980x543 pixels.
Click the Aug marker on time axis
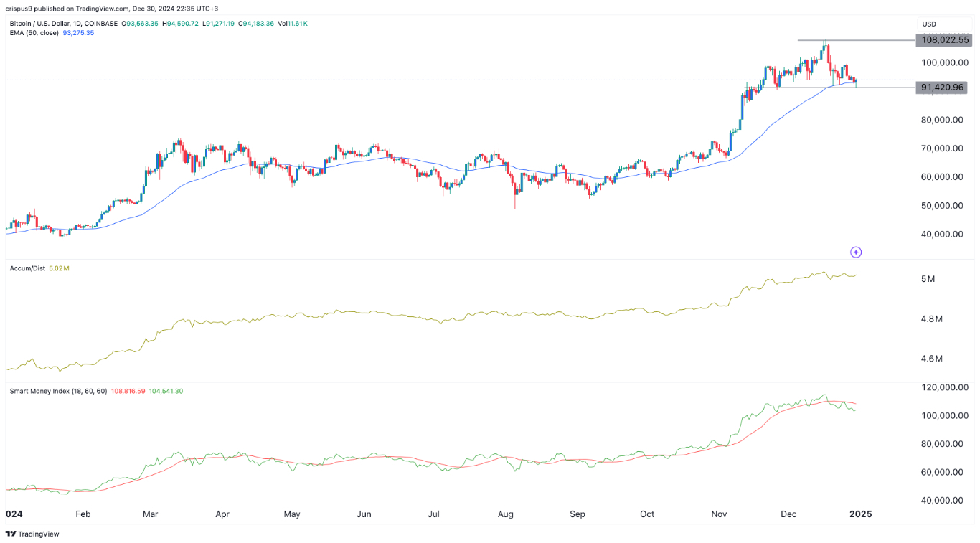click(x=506, y=514)
